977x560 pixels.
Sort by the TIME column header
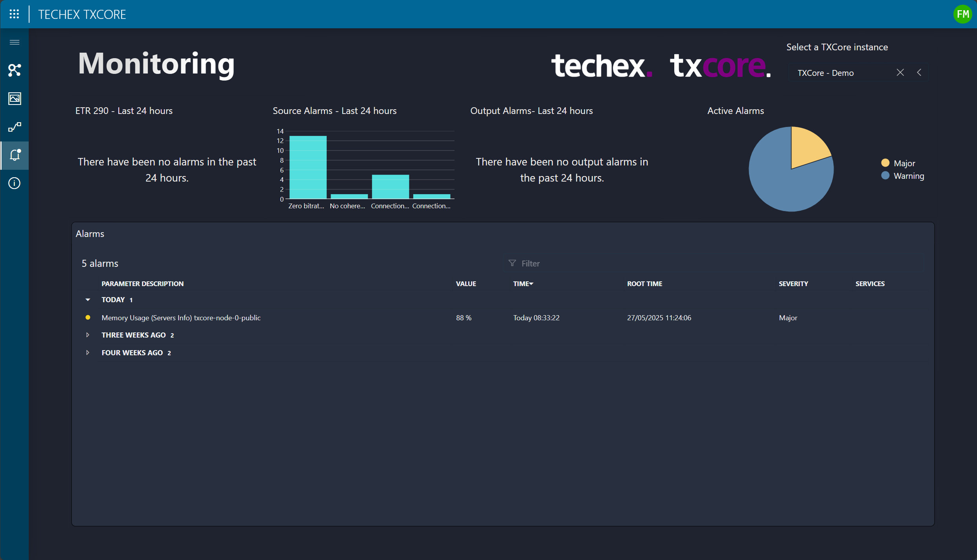[523, 284]
